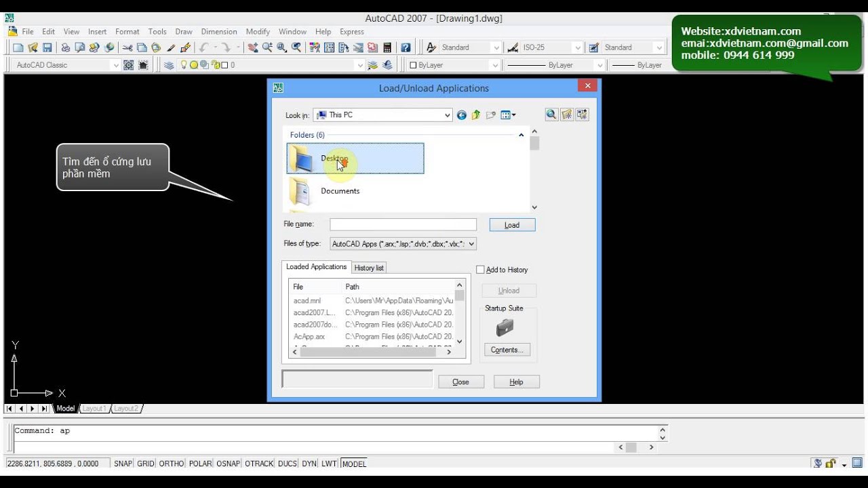Open the File menu
Image resolution: width=868 pixels, height=488 pixels.
(x=28, y=31)
